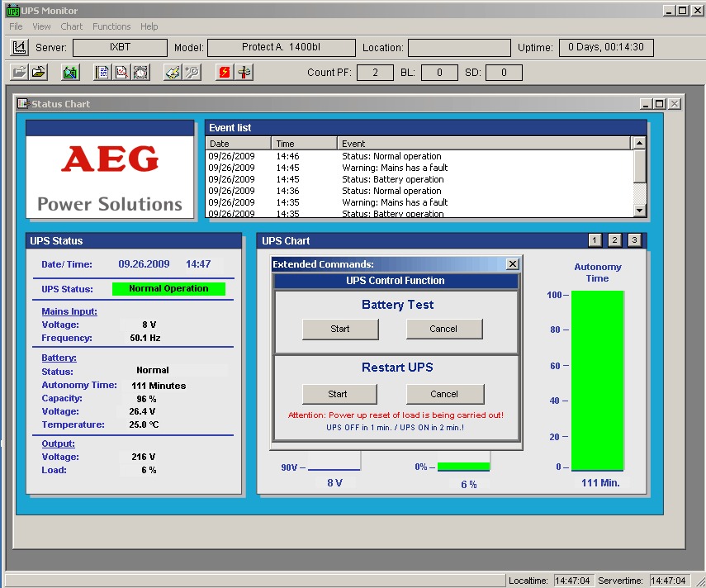Click the signpost toolbar icon
Image resolution: width=706 pixels, height=588 pixels.
tap(244, 73)
